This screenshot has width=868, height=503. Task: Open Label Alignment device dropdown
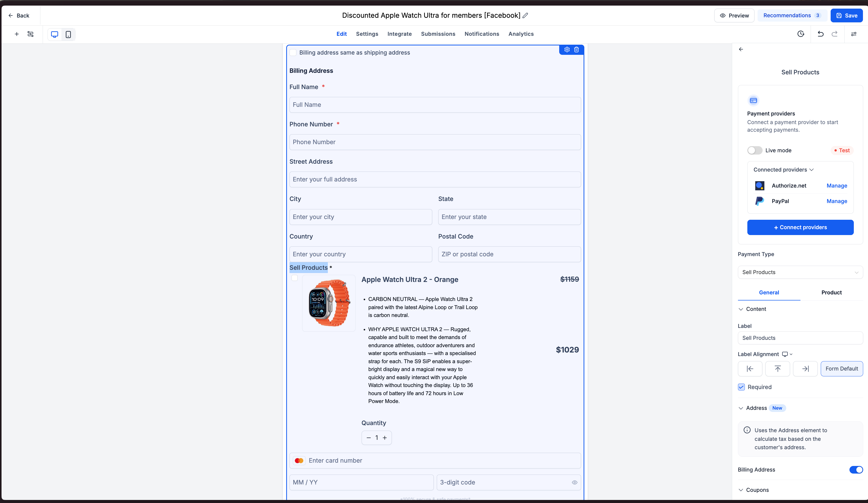coord(787,354)
